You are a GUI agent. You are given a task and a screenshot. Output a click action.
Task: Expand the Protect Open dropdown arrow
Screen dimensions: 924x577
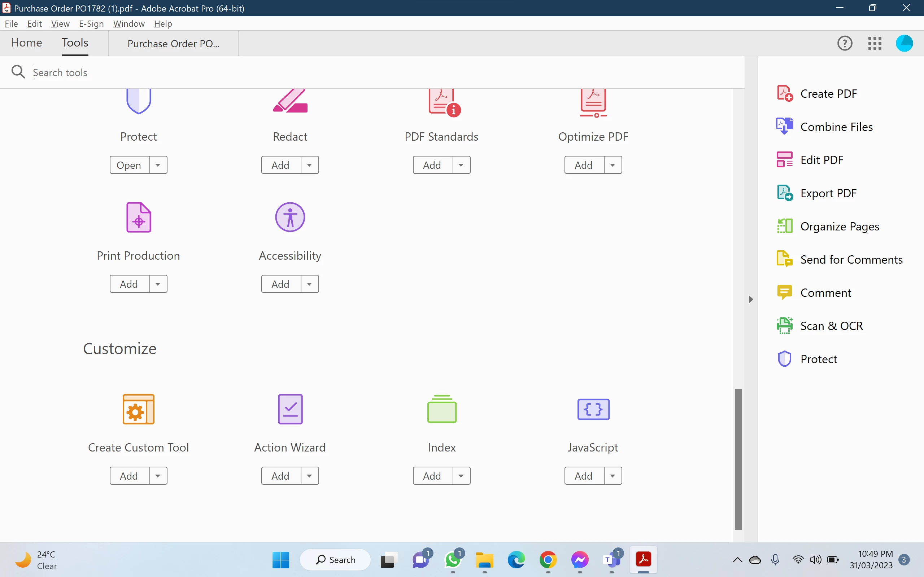(158, 165)
